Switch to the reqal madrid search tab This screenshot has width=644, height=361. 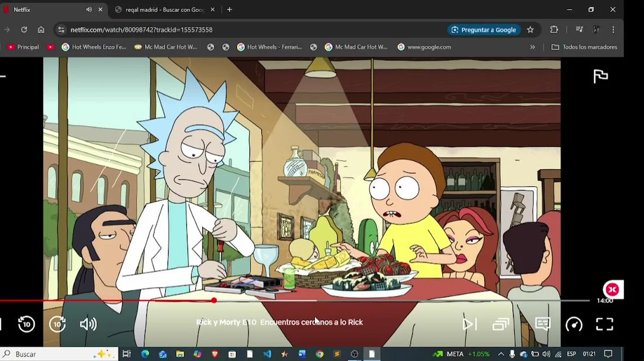tap(165, 10)
